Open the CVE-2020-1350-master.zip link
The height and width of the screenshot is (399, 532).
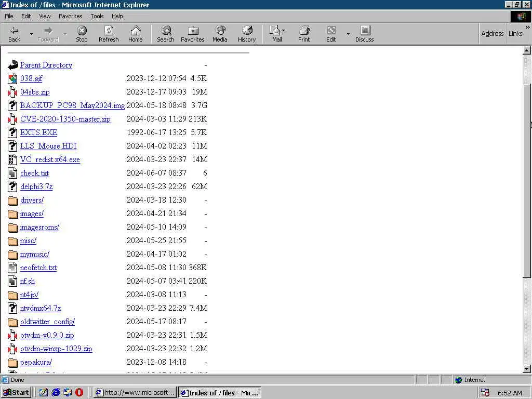65,119
